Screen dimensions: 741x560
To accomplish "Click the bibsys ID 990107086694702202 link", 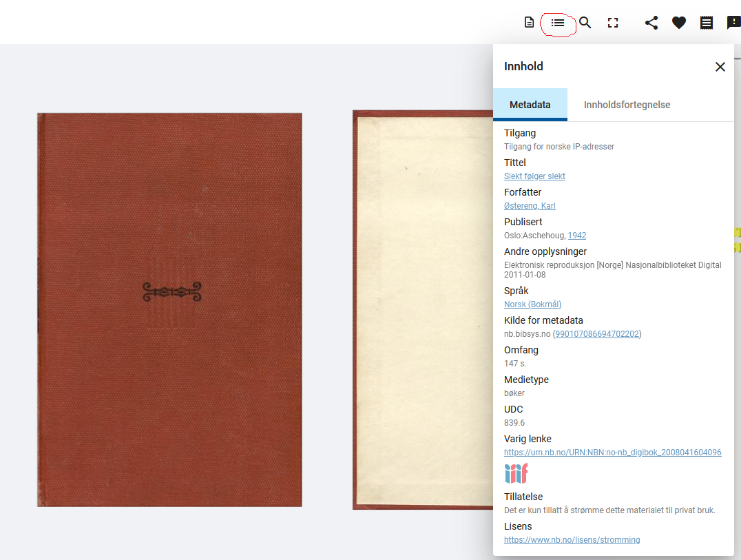I will coord(597,334).
